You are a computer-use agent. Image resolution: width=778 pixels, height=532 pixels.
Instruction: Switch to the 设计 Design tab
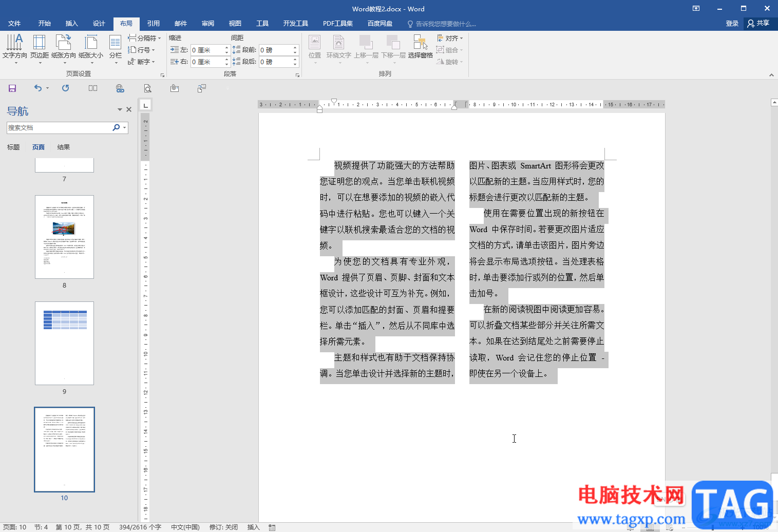click(99, 24)
